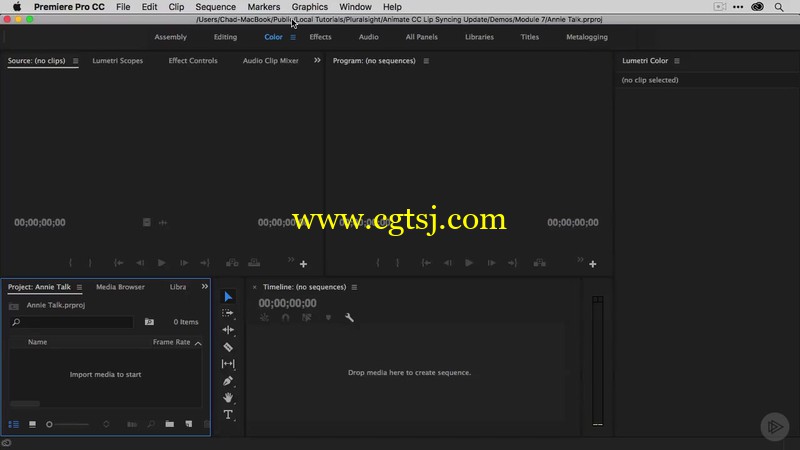Open timeline settings wrench
This screenshot has height=450, width=800.
(349, 317)
